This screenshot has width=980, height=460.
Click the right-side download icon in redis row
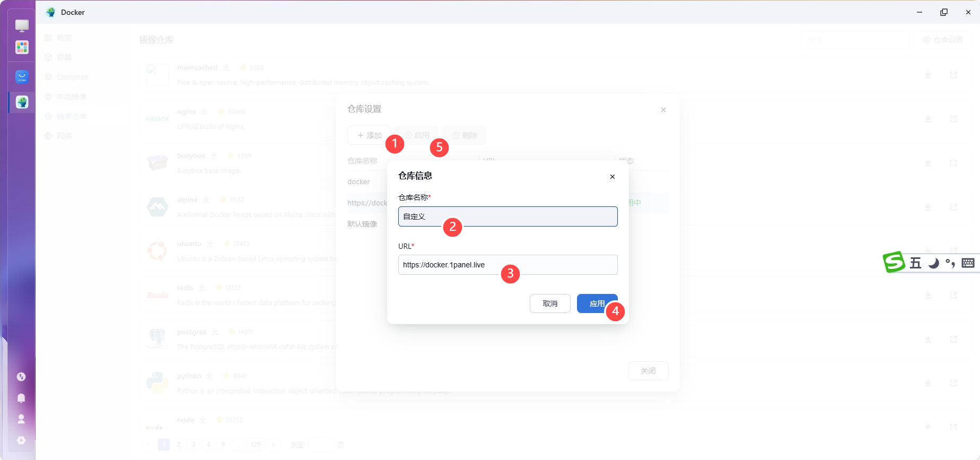pyautogui.click(x=928, y=295)
